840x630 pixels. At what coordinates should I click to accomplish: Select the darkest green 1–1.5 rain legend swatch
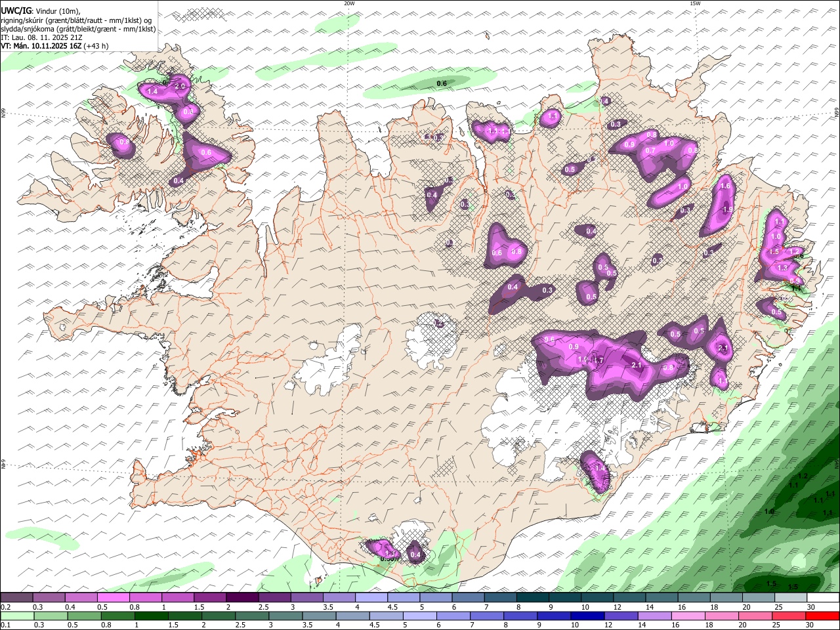click(x=152, y=616)
